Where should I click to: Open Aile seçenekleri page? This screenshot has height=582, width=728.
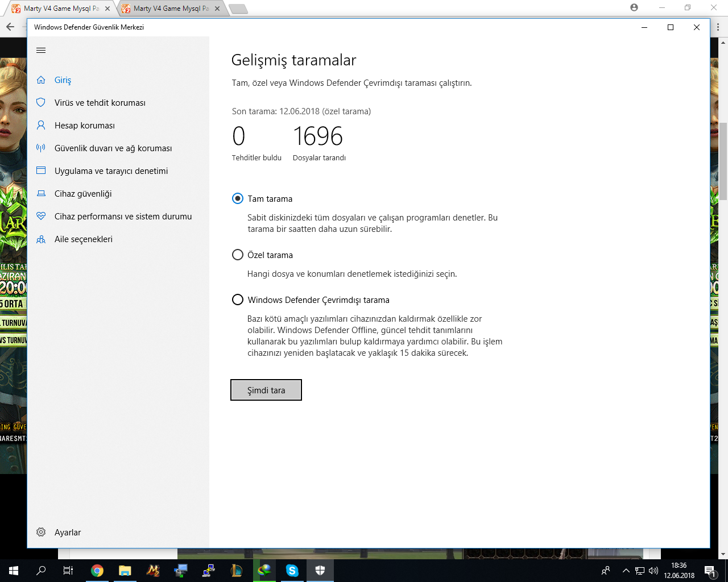click(x=118, y=239)
